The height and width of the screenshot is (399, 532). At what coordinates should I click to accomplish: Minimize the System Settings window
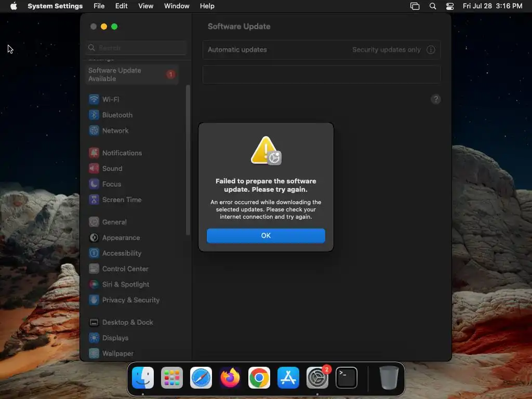coord(104,26)
